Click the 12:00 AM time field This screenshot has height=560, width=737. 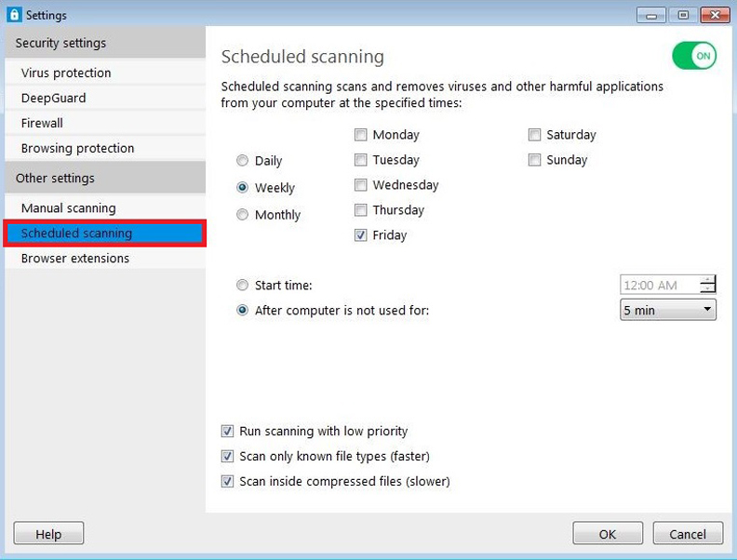point(659,286)
